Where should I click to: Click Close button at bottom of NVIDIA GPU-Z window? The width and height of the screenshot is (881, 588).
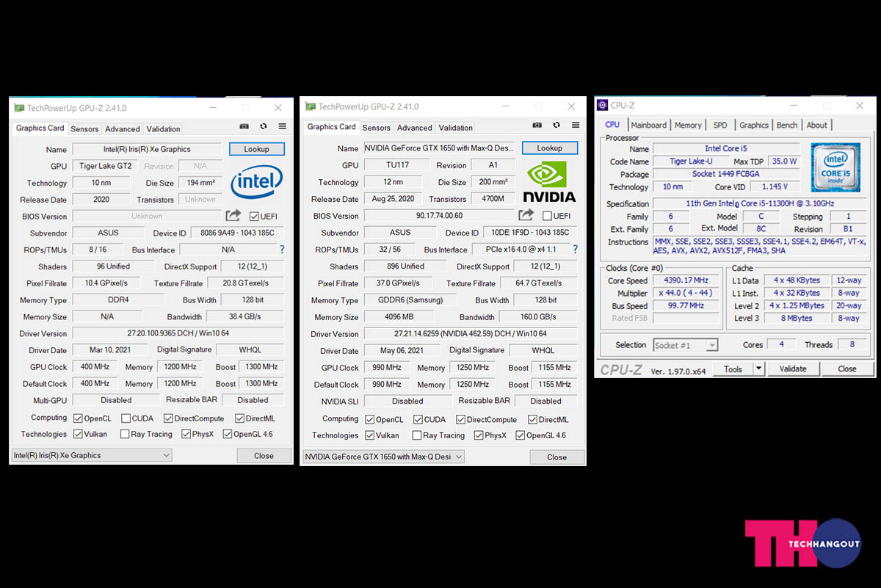tap(557, 457)
